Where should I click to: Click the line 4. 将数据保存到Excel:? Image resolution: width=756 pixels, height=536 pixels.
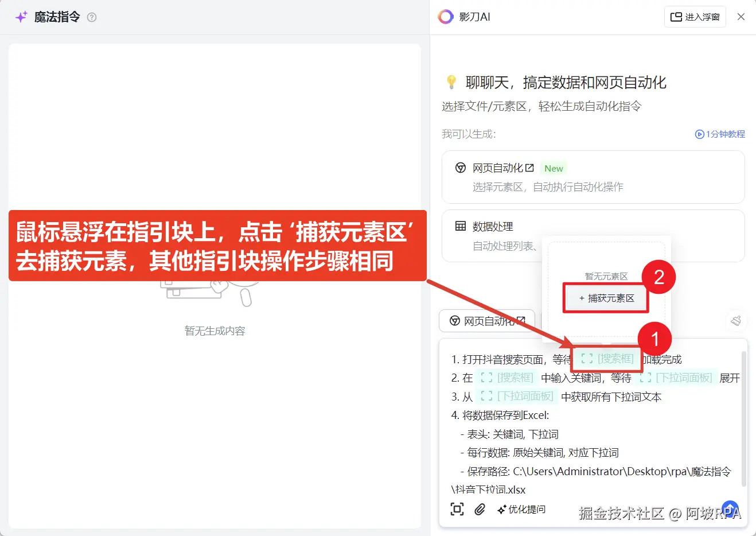[500, 415]
